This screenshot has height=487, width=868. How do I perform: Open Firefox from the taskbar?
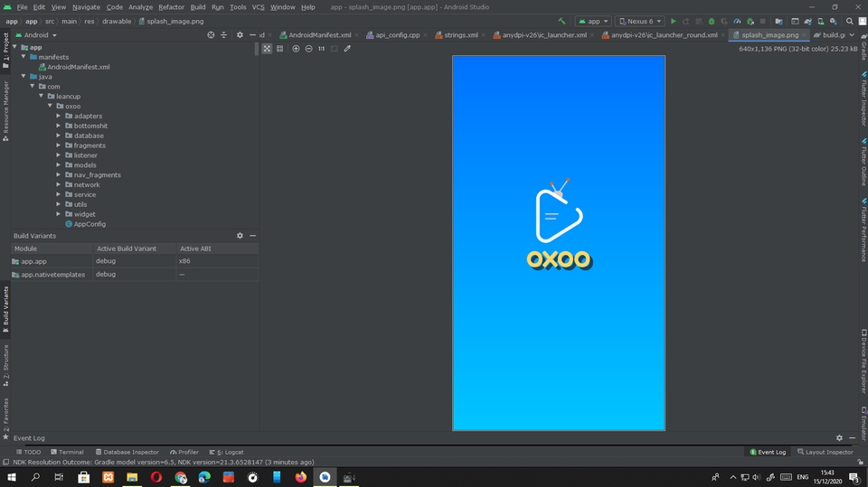click(300, 477)
